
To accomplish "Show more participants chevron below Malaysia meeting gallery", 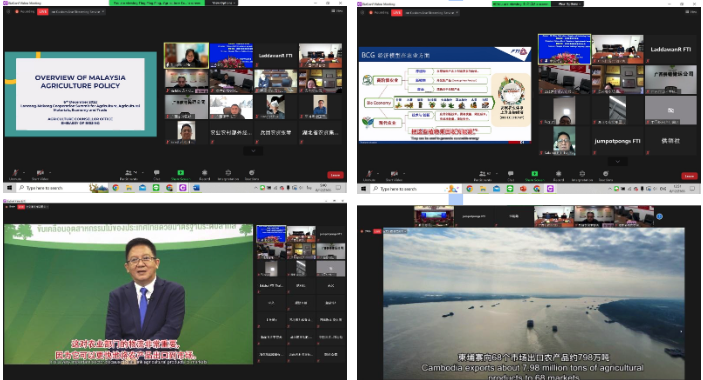I will pos(253,151).
